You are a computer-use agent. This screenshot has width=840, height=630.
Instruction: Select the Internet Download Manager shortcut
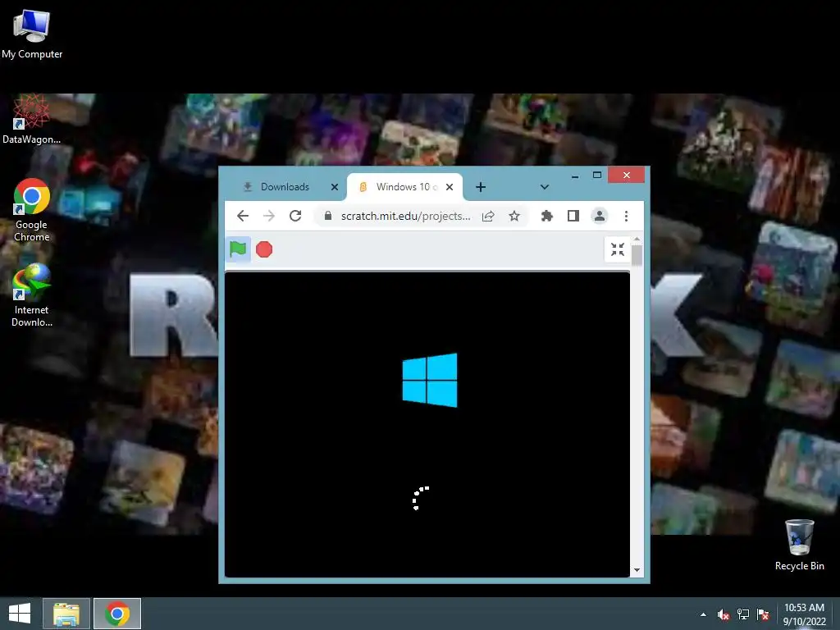[32, 295]
